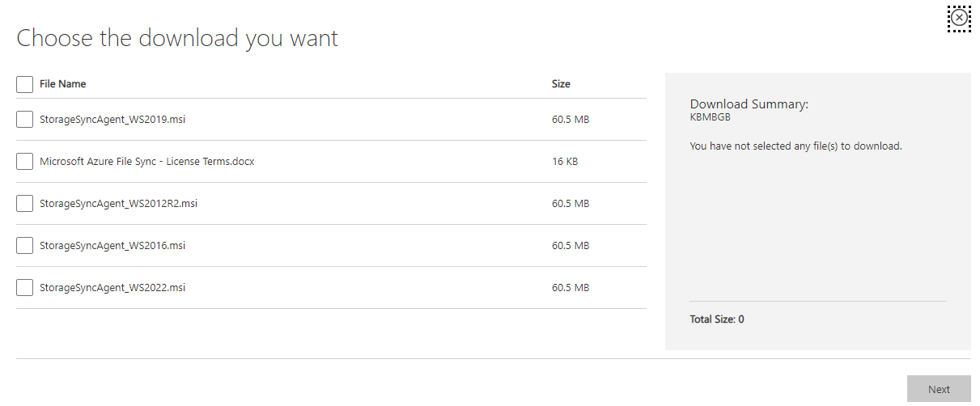Image resolution: width=980 pixels, height=406 pixels.
Task: Click the StorageSyncAgent_WS2012R2.msi file name
Action: point(118,204)
